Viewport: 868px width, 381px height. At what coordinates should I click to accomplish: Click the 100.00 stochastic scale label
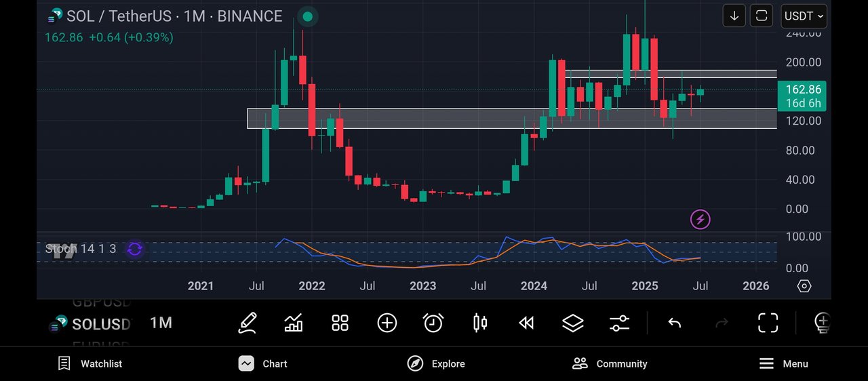coord(803,237)
